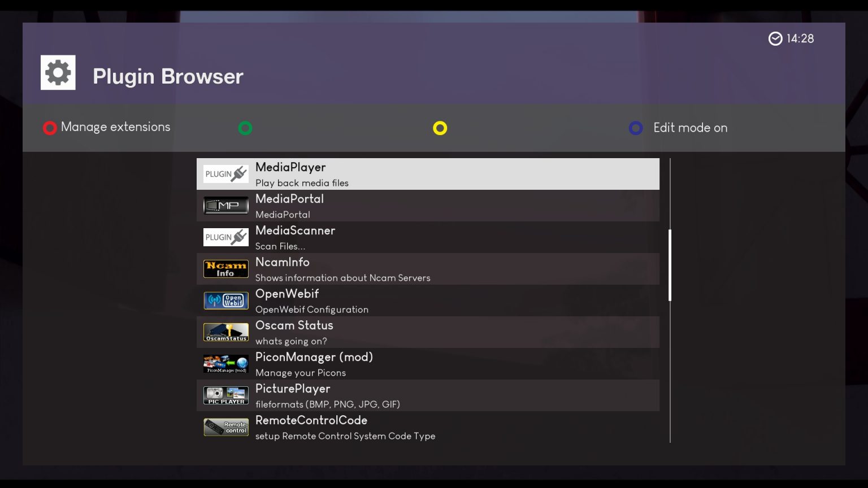Select RemoteControlCode title
Viewport: 868px width, 488px height.
click(311, 420)
